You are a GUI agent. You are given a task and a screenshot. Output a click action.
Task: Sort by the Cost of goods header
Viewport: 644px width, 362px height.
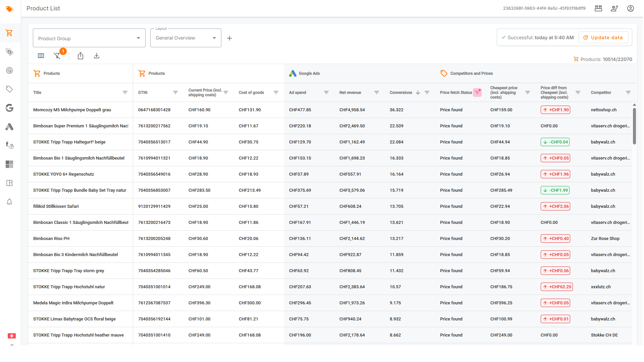(251, 93)
